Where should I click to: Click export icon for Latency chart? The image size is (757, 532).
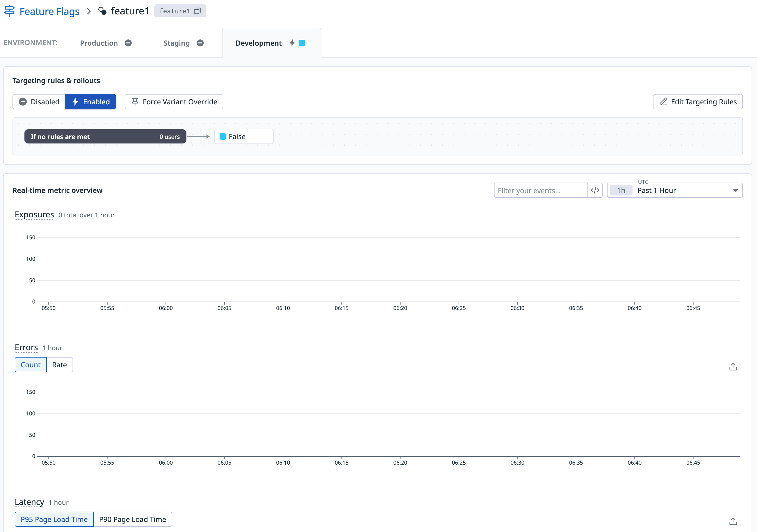click(x=733, y=521)
